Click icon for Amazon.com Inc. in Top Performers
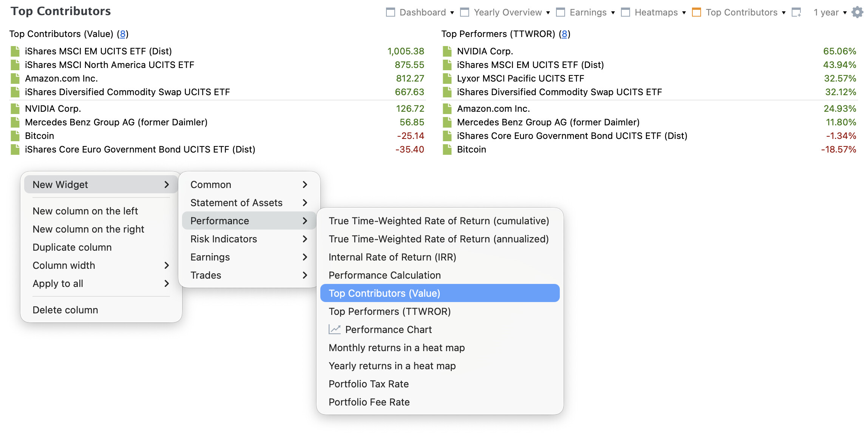 [x=447, y=109]
